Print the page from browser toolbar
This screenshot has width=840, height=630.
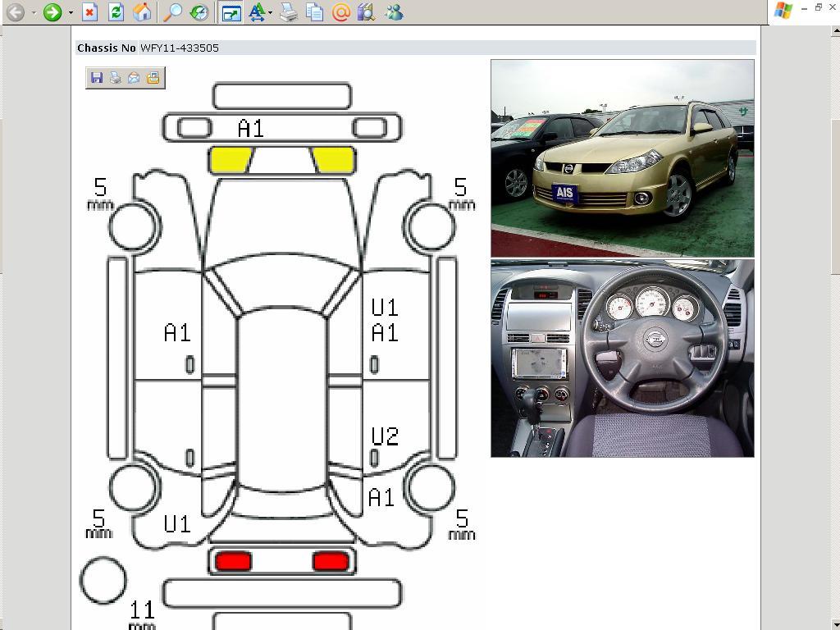pos(289,11)
